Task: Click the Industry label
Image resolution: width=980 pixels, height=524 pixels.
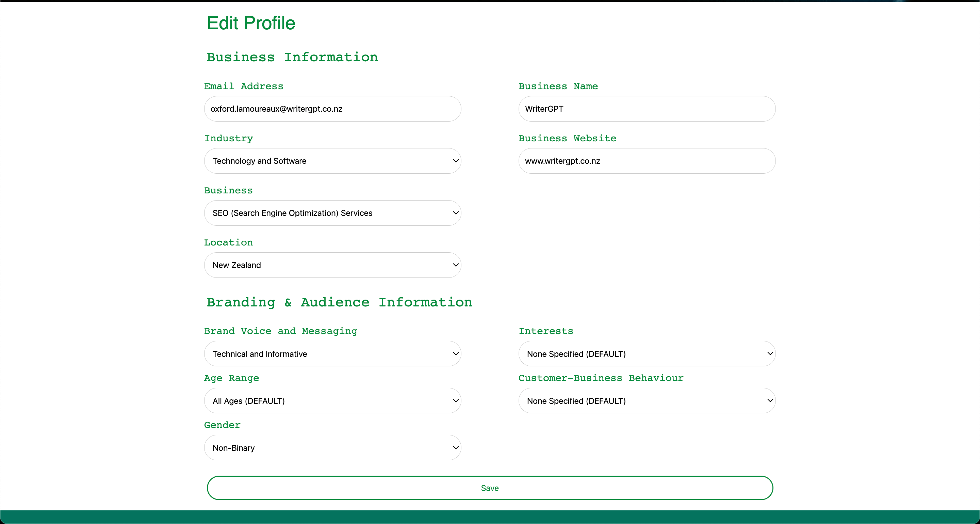Action: point(229,139)
